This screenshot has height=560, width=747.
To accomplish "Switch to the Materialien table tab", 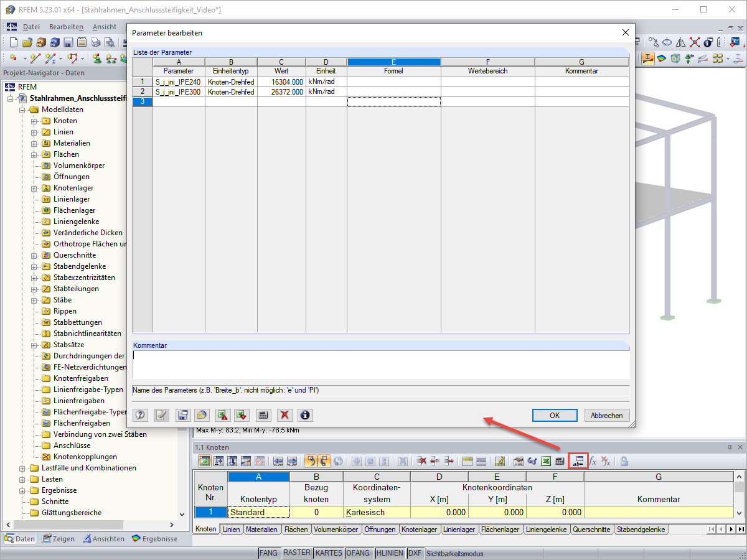I will [x=261, y=530].
